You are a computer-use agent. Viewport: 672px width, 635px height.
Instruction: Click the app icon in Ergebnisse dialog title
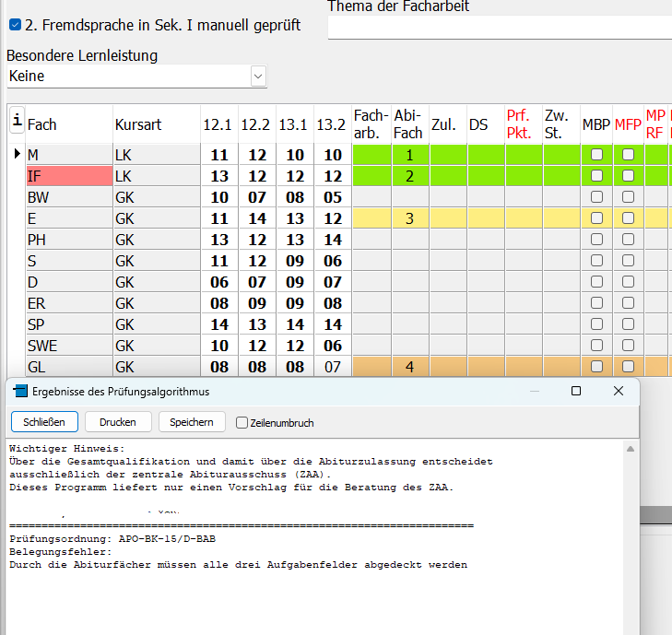click(20, 391)
